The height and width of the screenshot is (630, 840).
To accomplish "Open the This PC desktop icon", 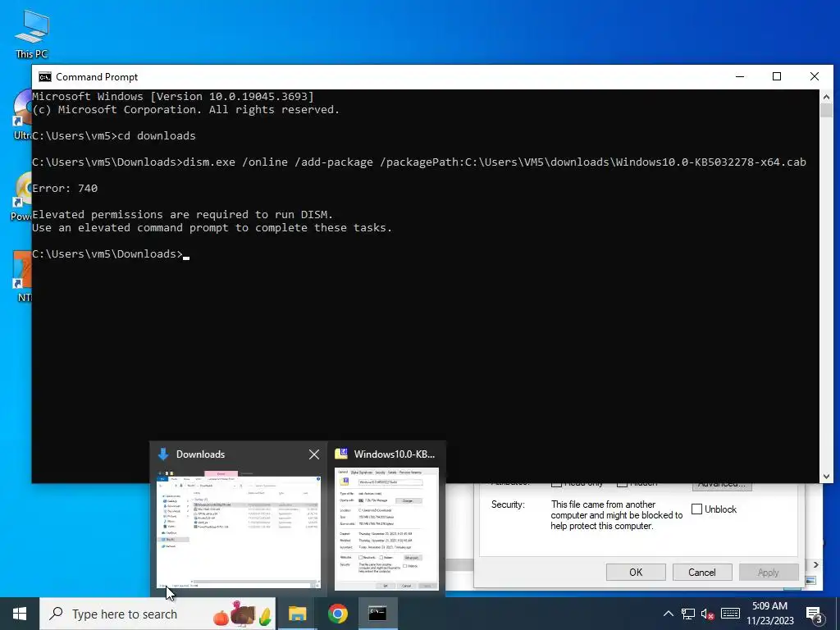I will pos(32,33).
